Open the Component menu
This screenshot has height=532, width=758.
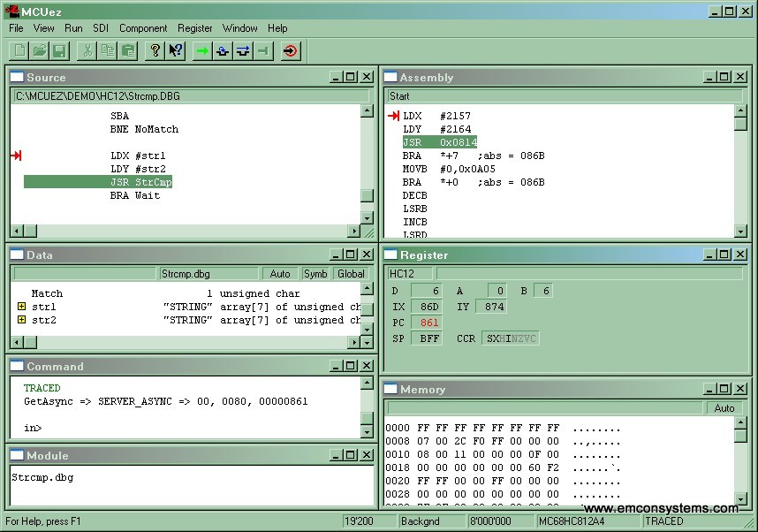tap(143, 28)
